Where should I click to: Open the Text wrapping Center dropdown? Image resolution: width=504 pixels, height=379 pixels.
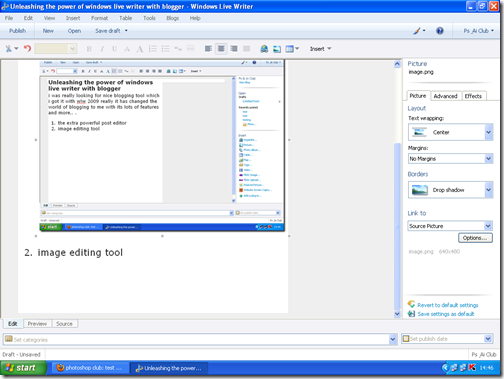[450, 132]
